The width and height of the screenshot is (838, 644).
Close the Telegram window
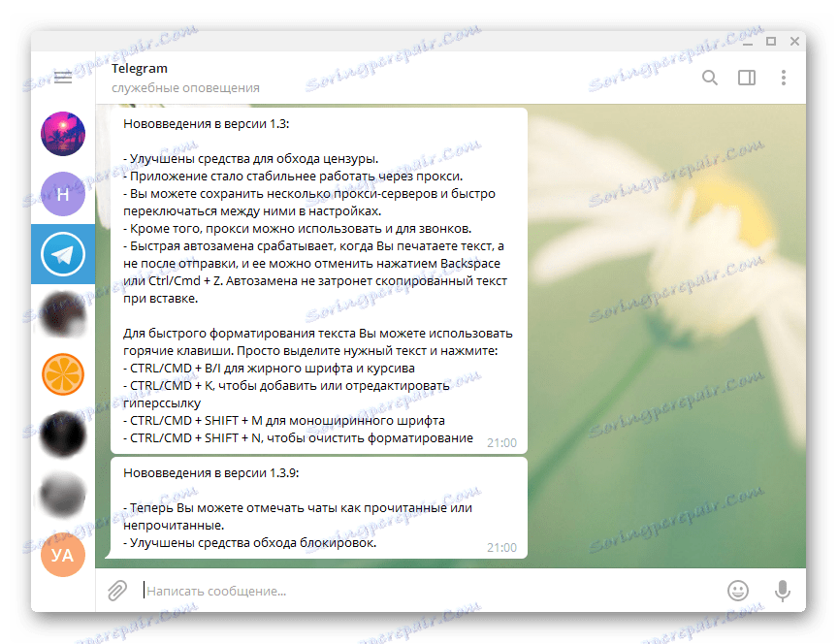click(794, 42)
